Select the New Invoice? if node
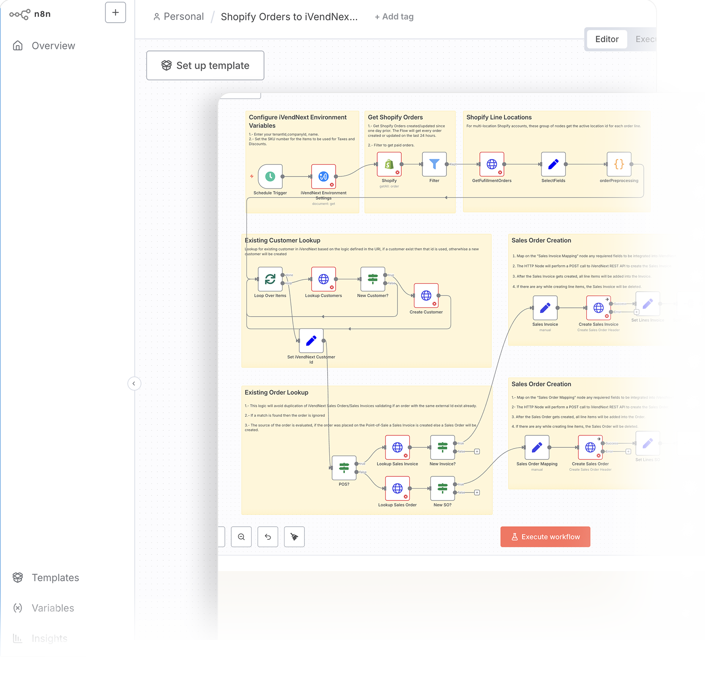Screen dimensions: 728x700 (x=442, y=447)
